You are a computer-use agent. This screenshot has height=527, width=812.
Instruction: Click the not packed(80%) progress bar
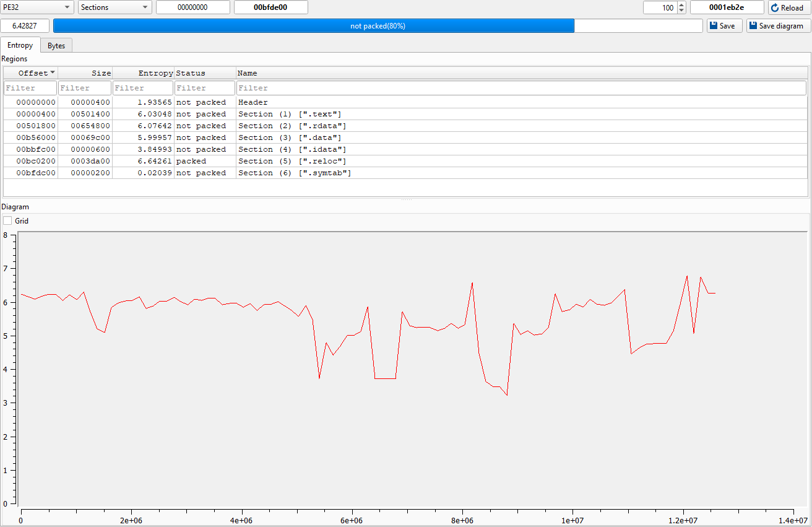click(378, 26)
